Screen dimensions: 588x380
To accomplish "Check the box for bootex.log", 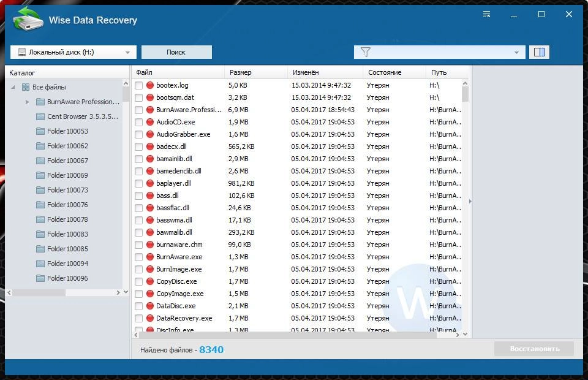I will click(x=139, y=86).
